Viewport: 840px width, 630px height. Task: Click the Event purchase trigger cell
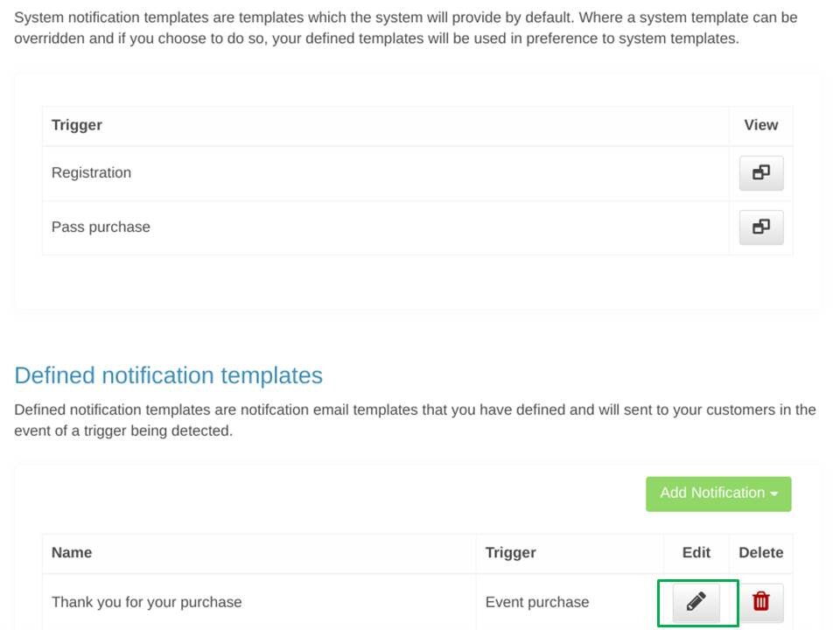coord(537,602)
